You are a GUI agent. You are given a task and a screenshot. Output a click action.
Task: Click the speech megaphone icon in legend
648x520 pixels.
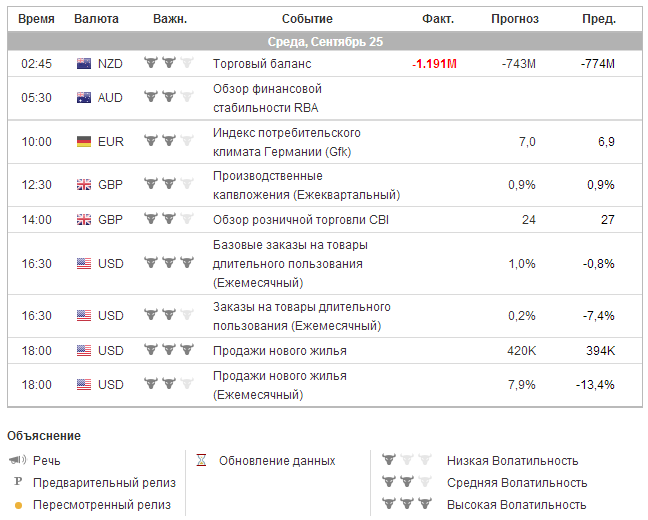click(x=17, y=461)
